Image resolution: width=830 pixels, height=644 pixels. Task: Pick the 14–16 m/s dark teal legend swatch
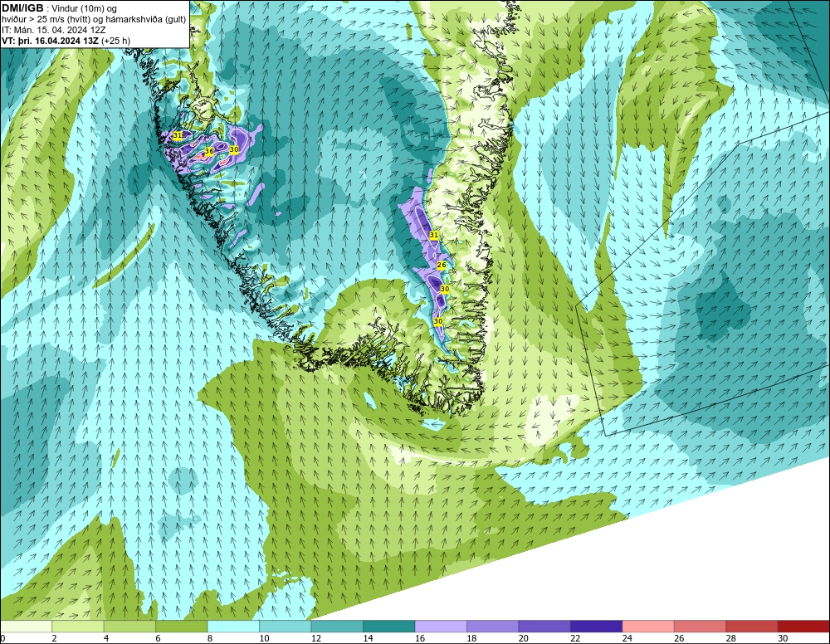click(389, 627)
